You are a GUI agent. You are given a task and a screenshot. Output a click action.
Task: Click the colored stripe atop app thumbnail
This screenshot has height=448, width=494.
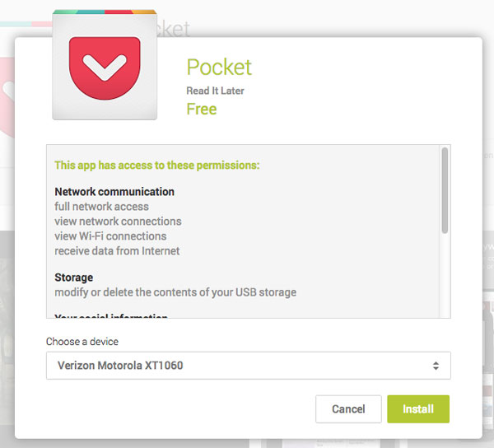tap(105, 12)
